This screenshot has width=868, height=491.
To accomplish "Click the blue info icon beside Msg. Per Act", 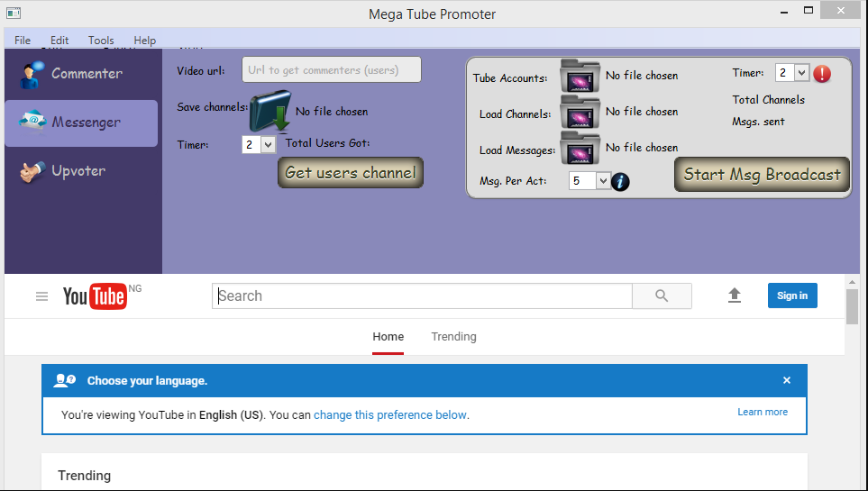I will point(620,182).
